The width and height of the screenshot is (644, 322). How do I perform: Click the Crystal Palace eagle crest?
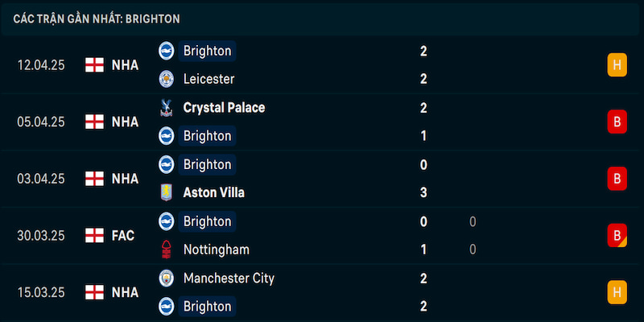[x=167, y=108]
